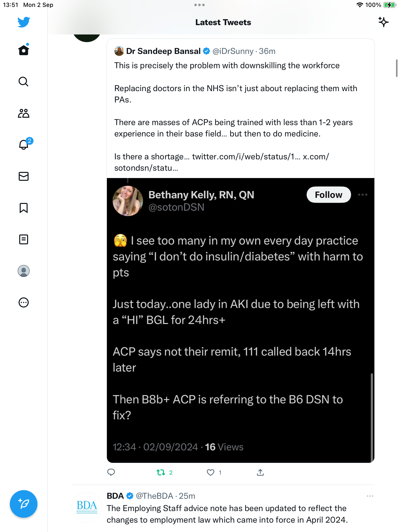Open Bethany Kelly's tweet three-dot menu

click(x=363, y=195)
